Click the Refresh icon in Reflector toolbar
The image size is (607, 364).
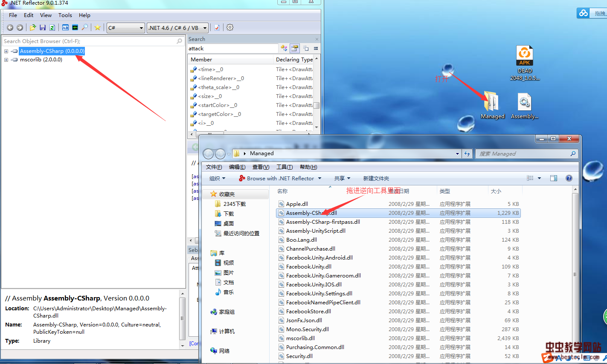pos(52,28)
